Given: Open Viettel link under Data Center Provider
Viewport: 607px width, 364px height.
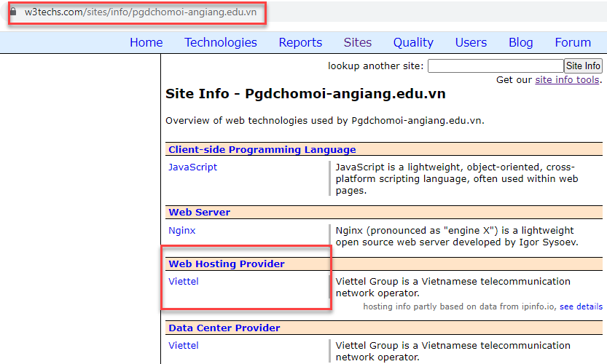Looking at the screenshot, I should pyautogui.click(x=184, y=345).
